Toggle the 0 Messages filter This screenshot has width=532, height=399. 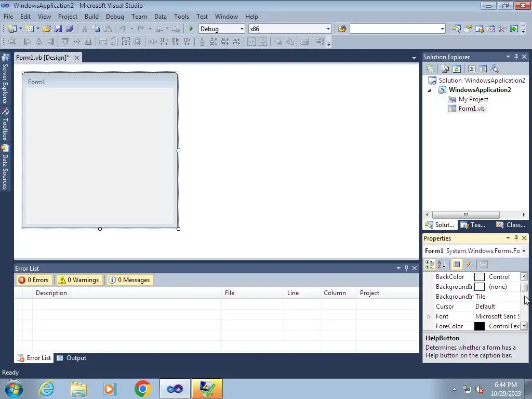129,280
